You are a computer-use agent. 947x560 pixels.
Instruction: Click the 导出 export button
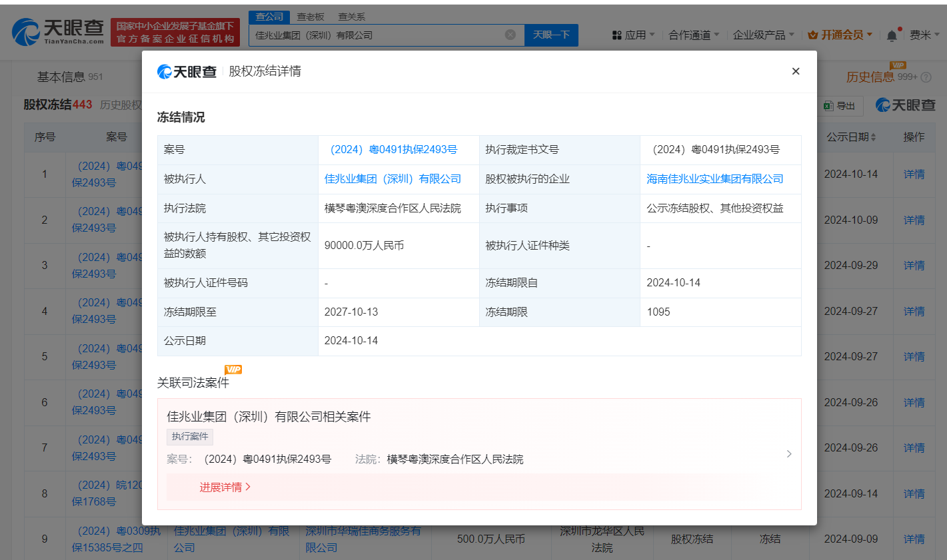click(x=840, y=106)
